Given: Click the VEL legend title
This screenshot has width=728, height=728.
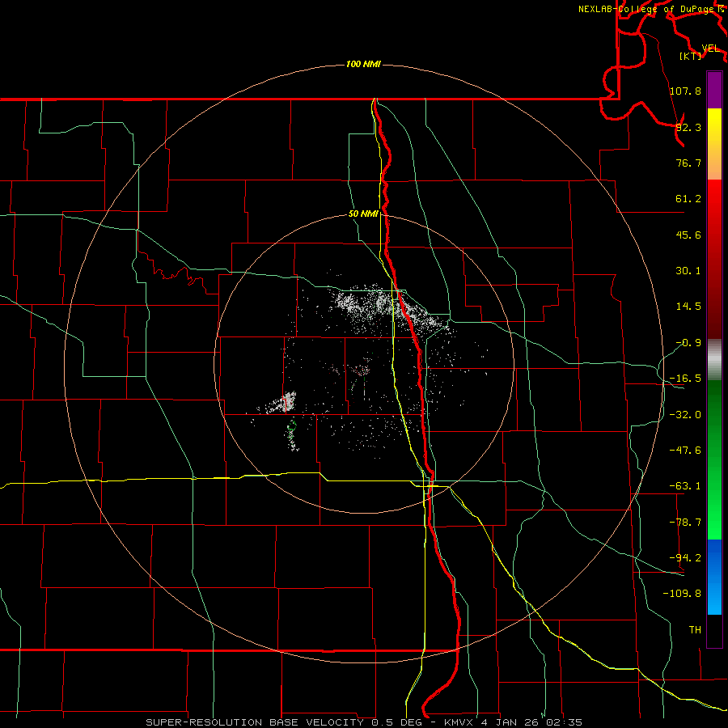Looking at the screenshot, I should click(710, 49).
